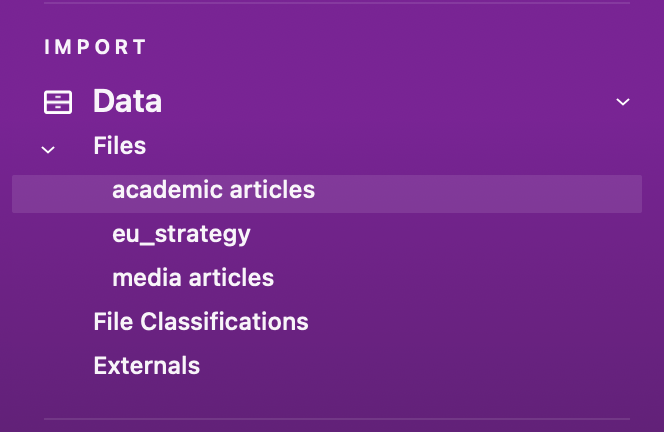Viewport: 664px width, 432px height.
Task: Open File Classifications
Action: click(200, 322)
